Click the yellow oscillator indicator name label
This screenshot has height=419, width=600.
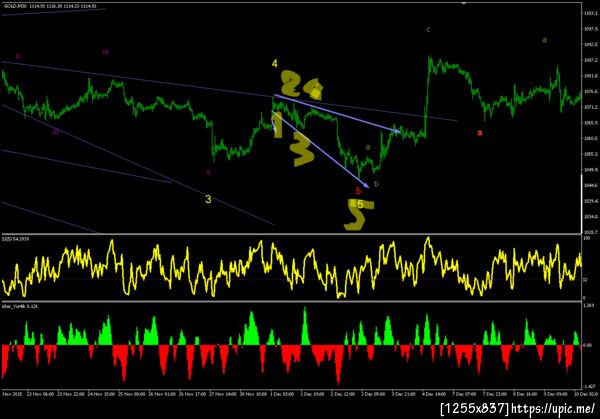(x=13, y=239)
